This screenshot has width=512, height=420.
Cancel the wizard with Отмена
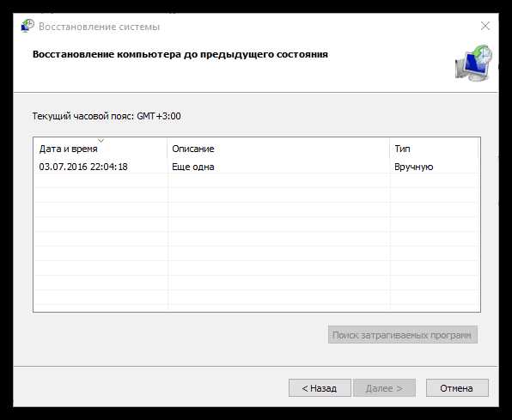pos(457,388)
